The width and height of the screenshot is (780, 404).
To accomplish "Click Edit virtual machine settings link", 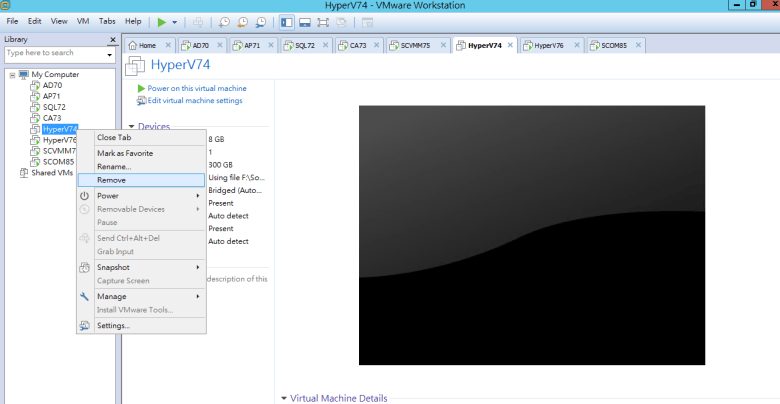I will tap(194, 100).
